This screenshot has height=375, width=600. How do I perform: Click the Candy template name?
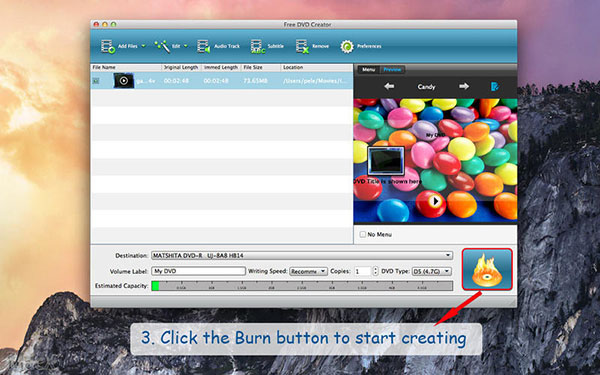[x=426, y=87]
